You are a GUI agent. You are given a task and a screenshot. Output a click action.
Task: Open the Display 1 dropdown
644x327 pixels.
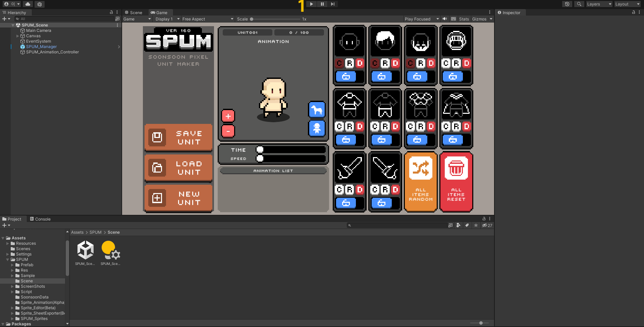(x=167, y=19)
